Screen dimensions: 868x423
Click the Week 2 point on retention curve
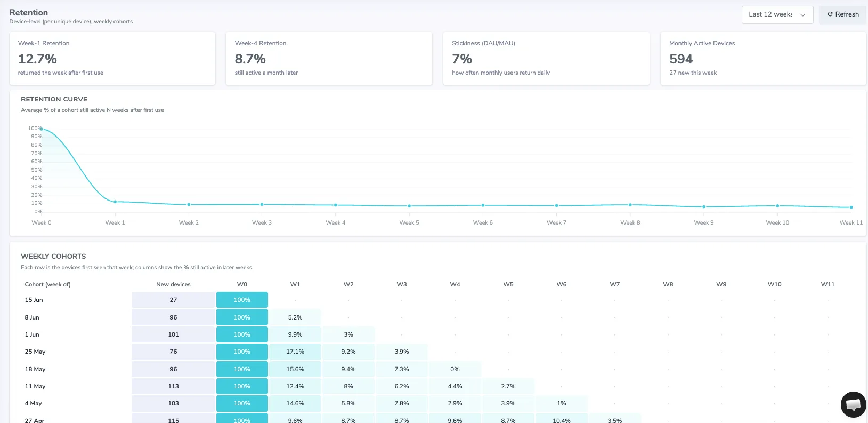(189, 205)
